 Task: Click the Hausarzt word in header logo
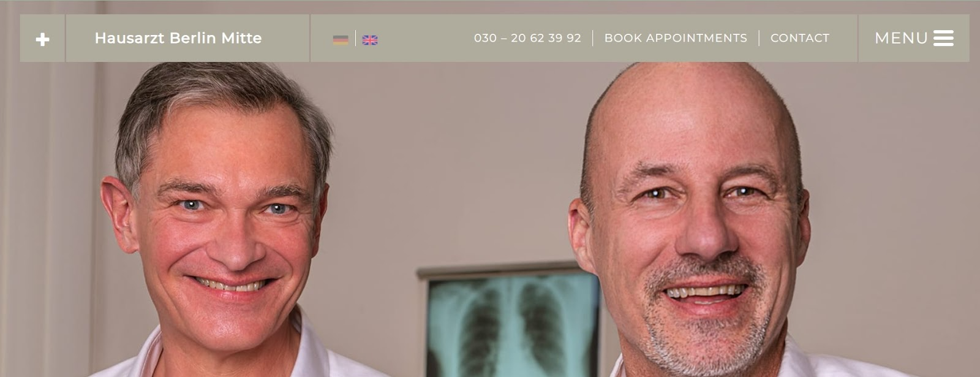coord(130,38)
